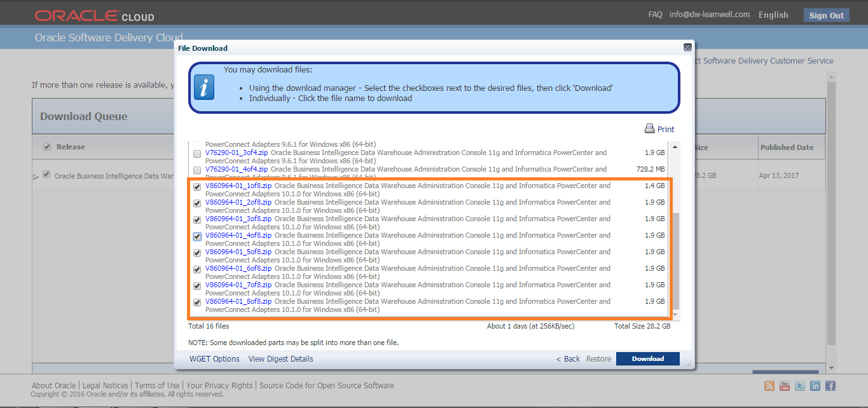Open the RSS feed icon in footer
The width and height of the screenshot is (868, 408).
click(x=769, y=386)
